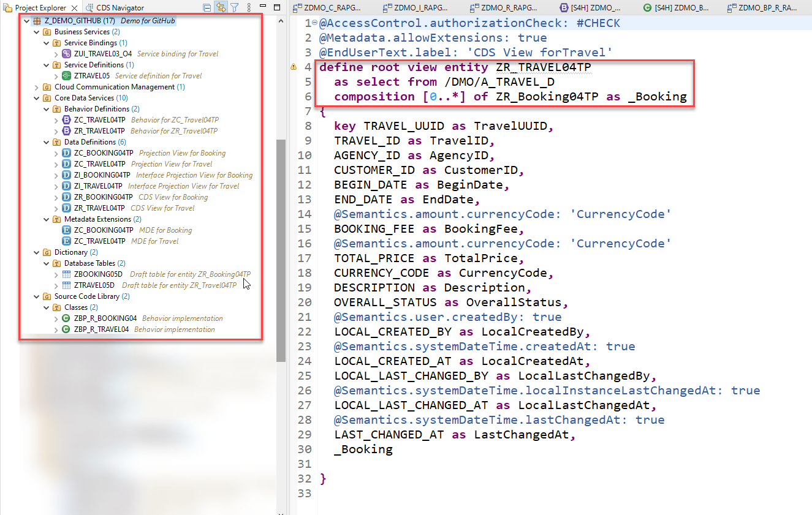
Task: Click the Project Explorer vertical scrollbar thumb
Action: pyautogui.click(x=281, y=250)
